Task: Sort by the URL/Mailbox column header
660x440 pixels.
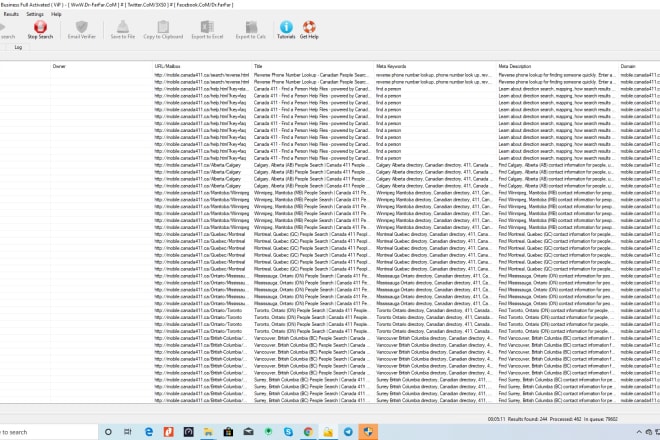Action: coord(202,66)
